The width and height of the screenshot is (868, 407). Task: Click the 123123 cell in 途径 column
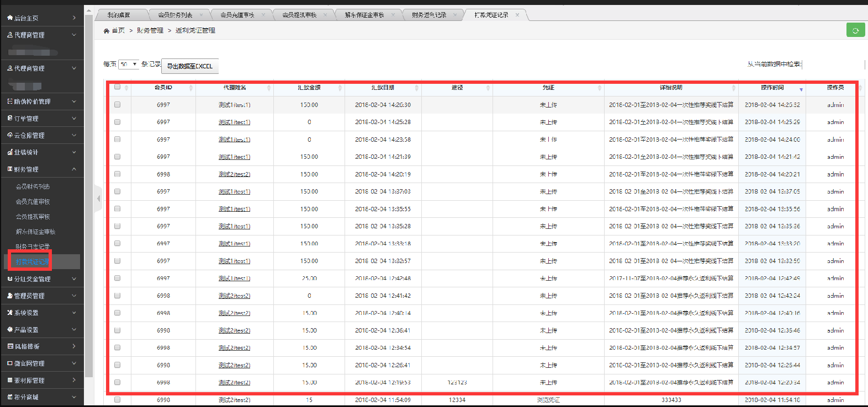pos(457,382)
